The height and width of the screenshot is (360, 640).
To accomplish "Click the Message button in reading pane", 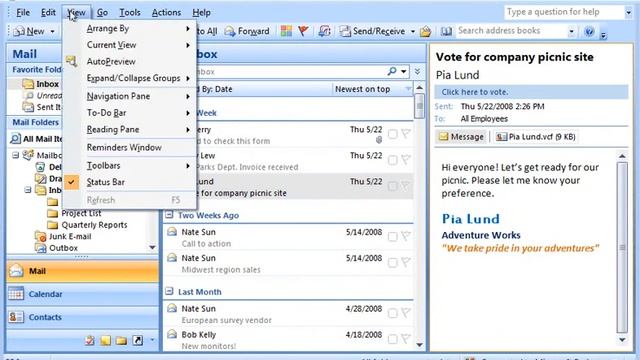I will pos(461,137).
